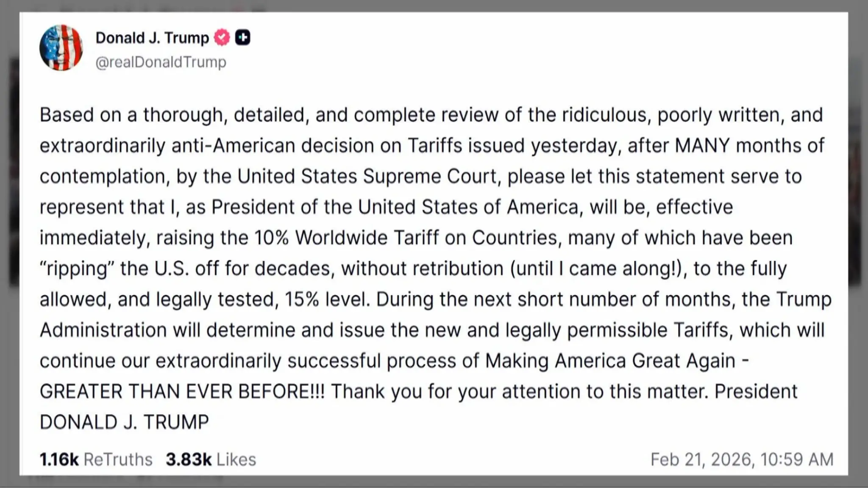Click the black plus badge icon
868x488 pixels.
coord(242,38)
